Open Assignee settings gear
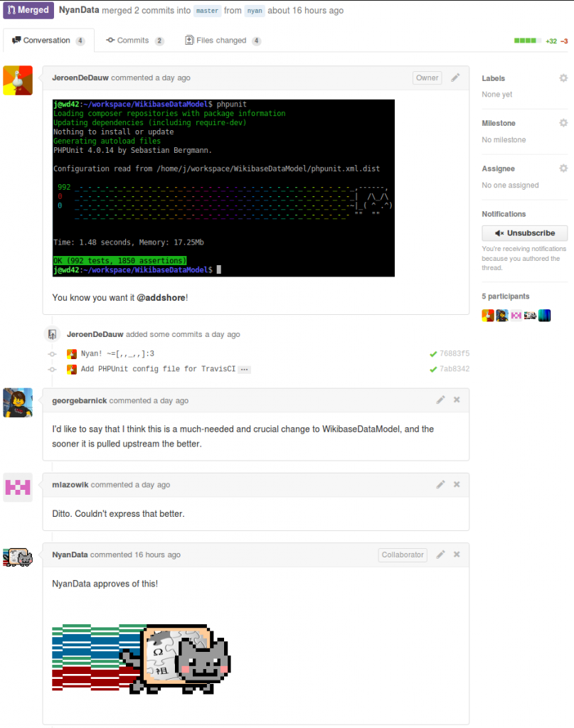 pyautogui.click(x=563, y=168)
